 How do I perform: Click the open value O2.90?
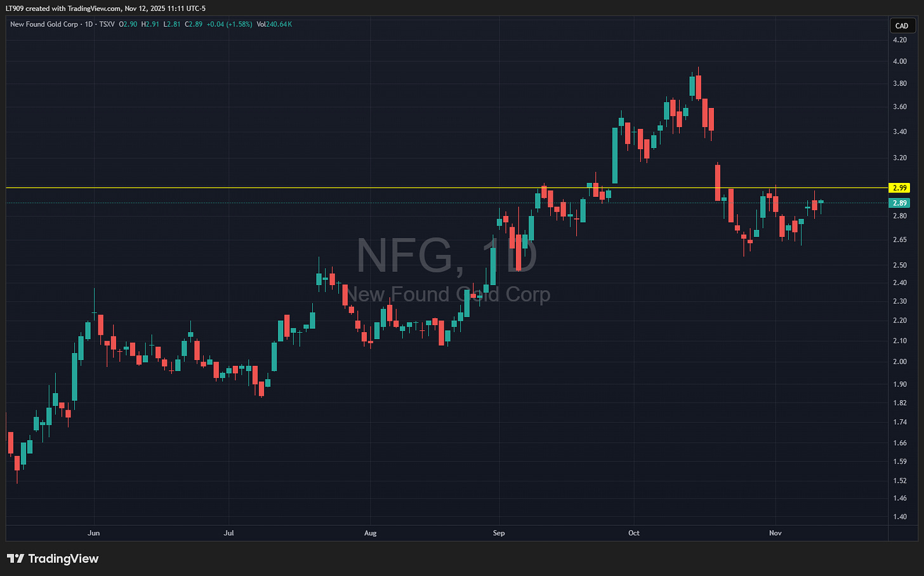coord(128,24)
